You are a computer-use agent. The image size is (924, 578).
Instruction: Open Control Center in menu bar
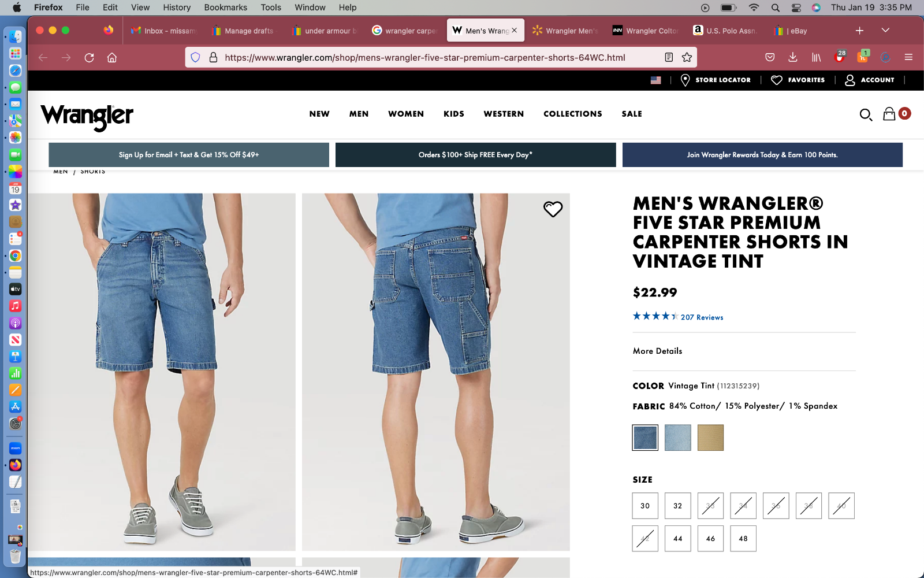[x=796, y=8]
